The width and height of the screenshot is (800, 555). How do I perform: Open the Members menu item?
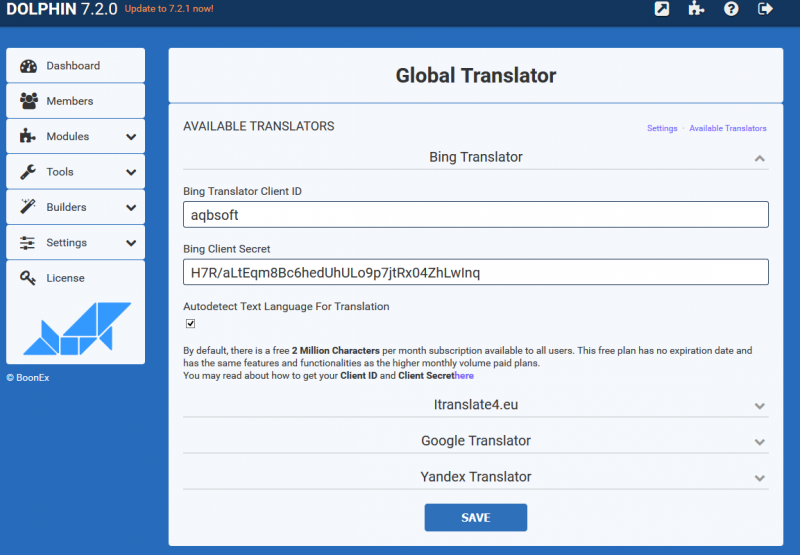click(x=76, y=101)
